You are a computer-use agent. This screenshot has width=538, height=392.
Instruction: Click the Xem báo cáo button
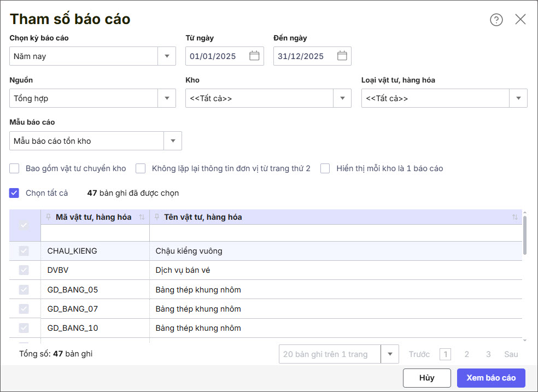(491, 378)
